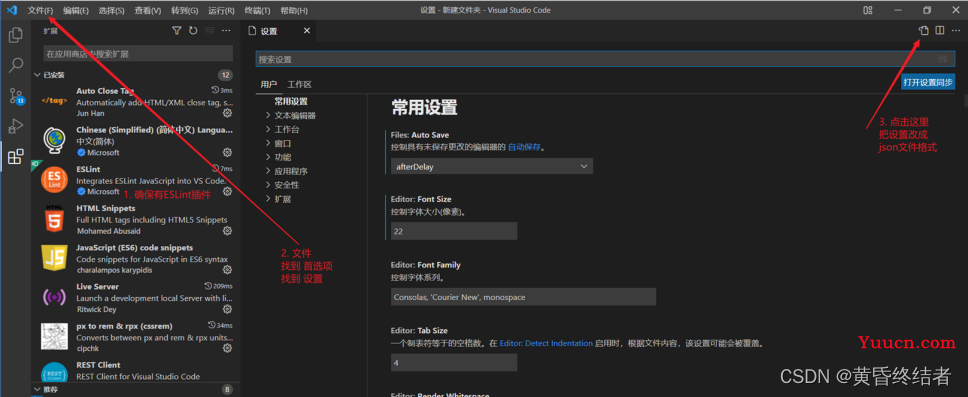Click the Tab Size value field

coord(454,363)
